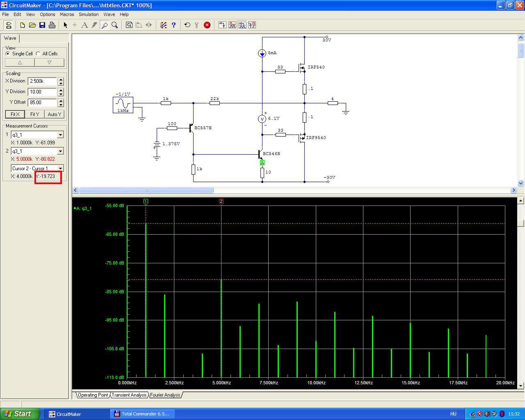Expand the 'Cursor 2 - Cursor 1' dropdown
Screen dimensions: 525x420
pyautogui.click(x=60, y=169)
